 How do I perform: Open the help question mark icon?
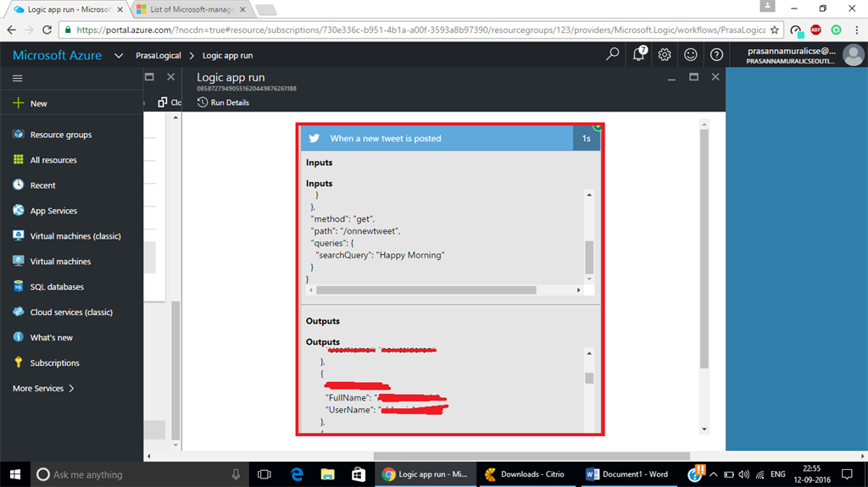[x=716, y=54]
